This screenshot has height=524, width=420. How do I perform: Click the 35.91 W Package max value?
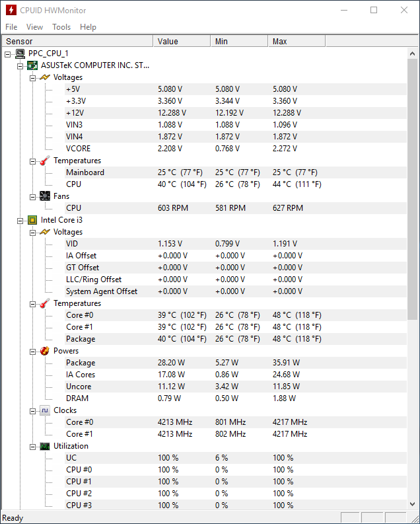(x=286, y=363)
